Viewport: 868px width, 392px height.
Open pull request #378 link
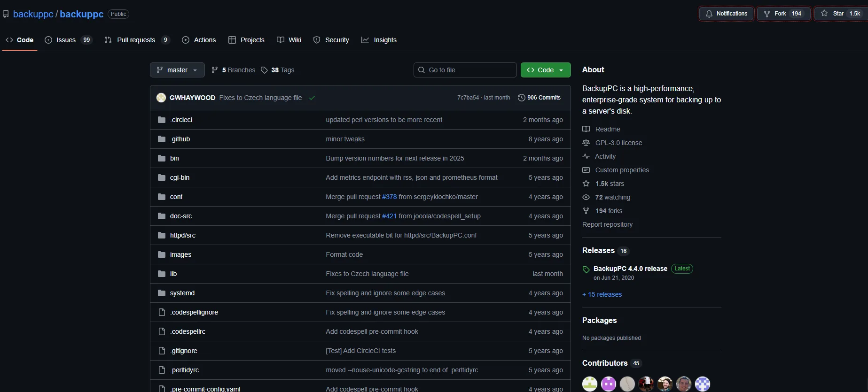coord(389,197)
